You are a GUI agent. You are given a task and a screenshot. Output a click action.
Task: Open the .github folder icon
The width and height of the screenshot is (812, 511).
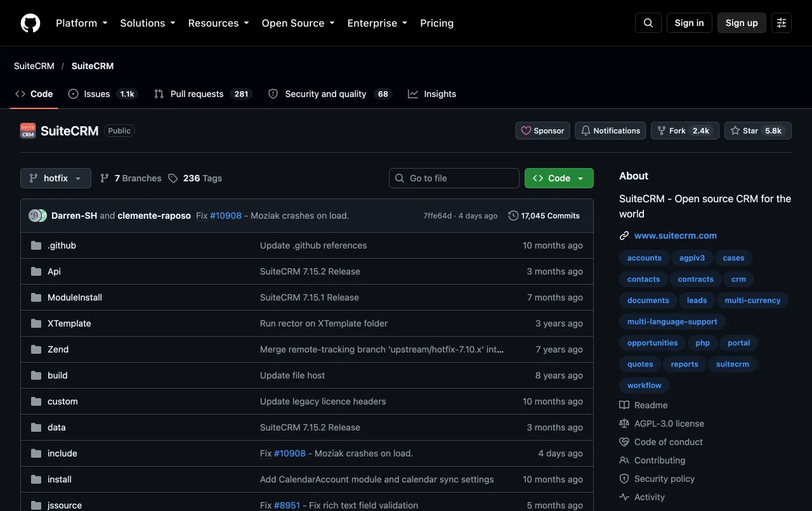[36, 245]
